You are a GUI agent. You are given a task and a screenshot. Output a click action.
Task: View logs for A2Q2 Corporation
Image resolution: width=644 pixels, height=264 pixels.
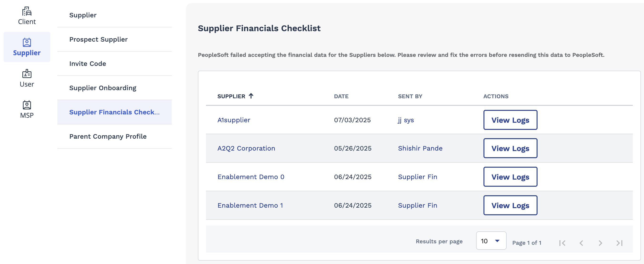tap(510, 148)
